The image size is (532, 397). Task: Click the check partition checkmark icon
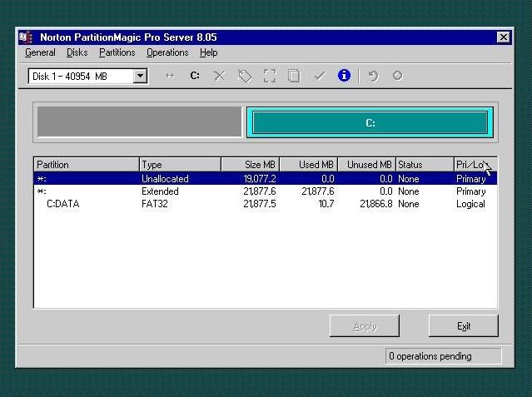pos(319,76)
